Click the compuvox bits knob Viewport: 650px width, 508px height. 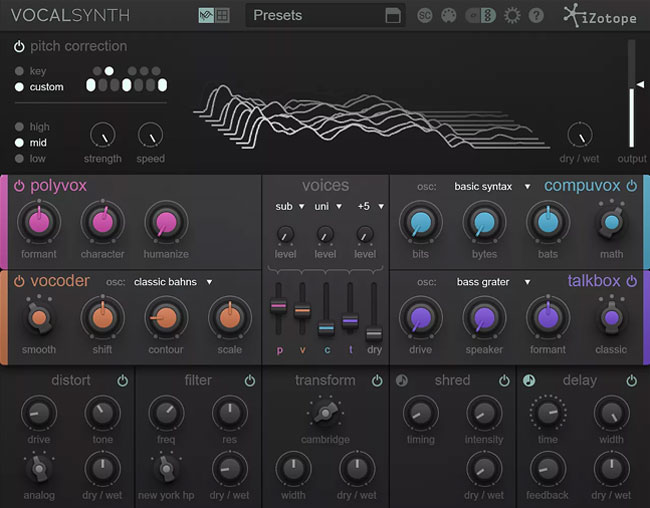point(421,222)
